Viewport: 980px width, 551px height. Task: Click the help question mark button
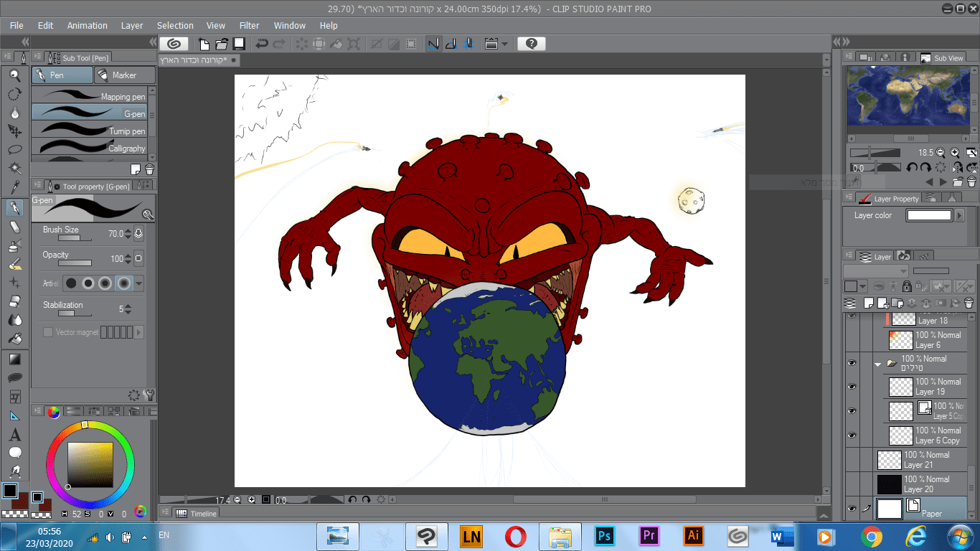coord(531,44)
